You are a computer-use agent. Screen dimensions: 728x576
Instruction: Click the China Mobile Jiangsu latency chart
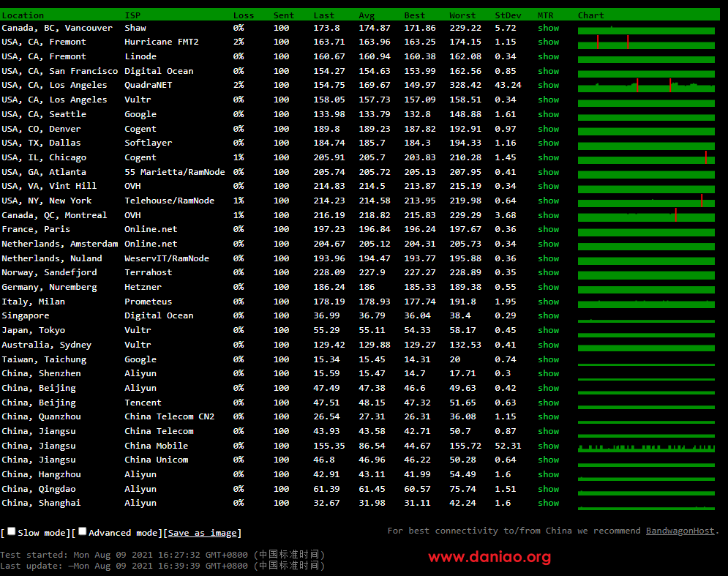point(646,448)
